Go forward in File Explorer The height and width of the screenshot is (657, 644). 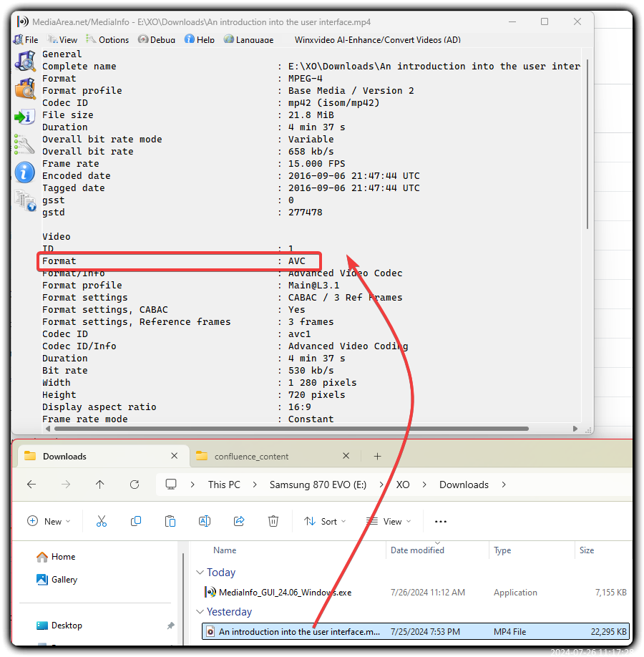coord(66,485)
